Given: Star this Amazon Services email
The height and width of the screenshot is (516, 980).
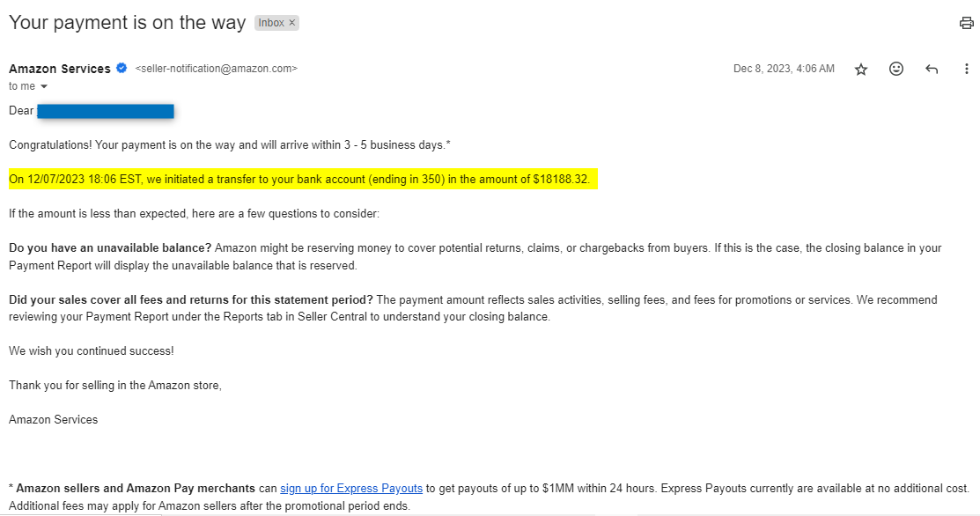Looking at the screenshot, I should (x=861, y=69).
